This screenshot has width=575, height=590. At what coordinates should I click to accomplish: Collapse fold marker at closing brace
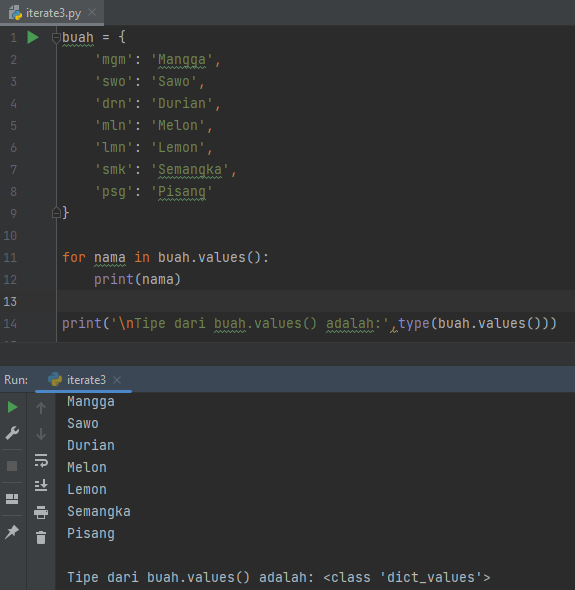[56, 213]
